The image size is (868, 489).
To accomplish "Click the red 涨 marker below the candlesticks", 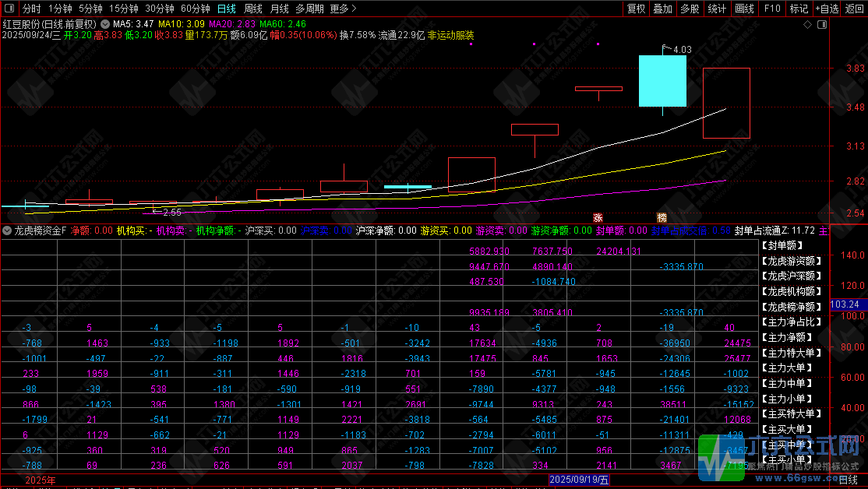I will [598, 218].
